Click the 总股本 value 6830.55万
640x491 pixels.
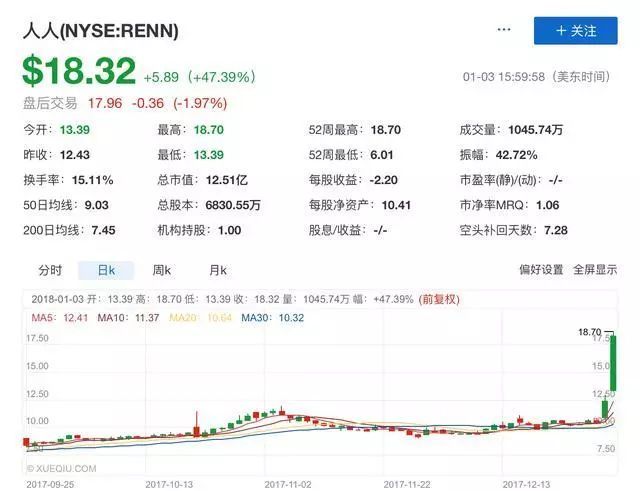click(233, 205)
